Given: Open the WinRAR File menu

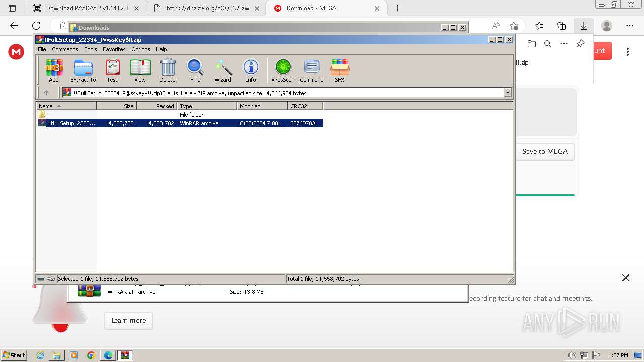Looking at the screenshot, I should click(x=42, y=49).
